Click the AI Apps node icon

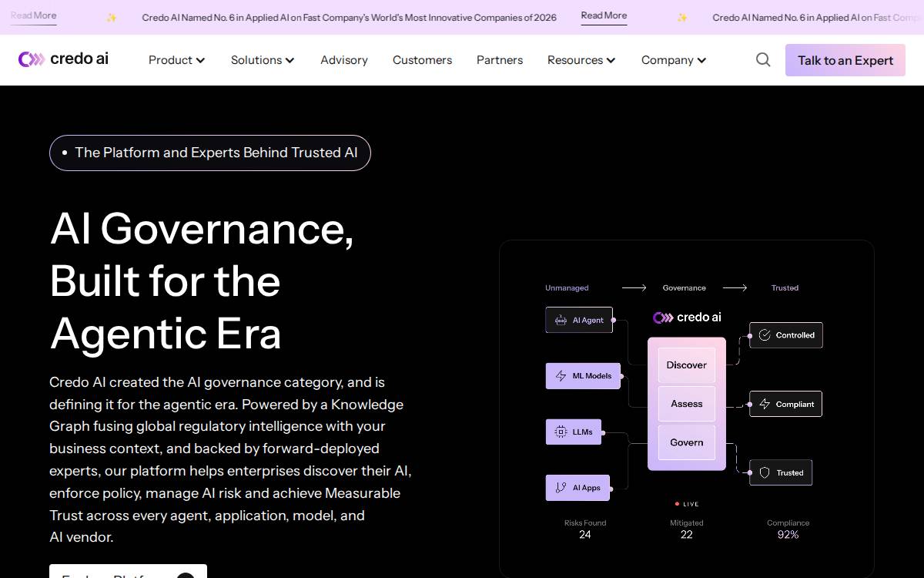click(561, 488)
